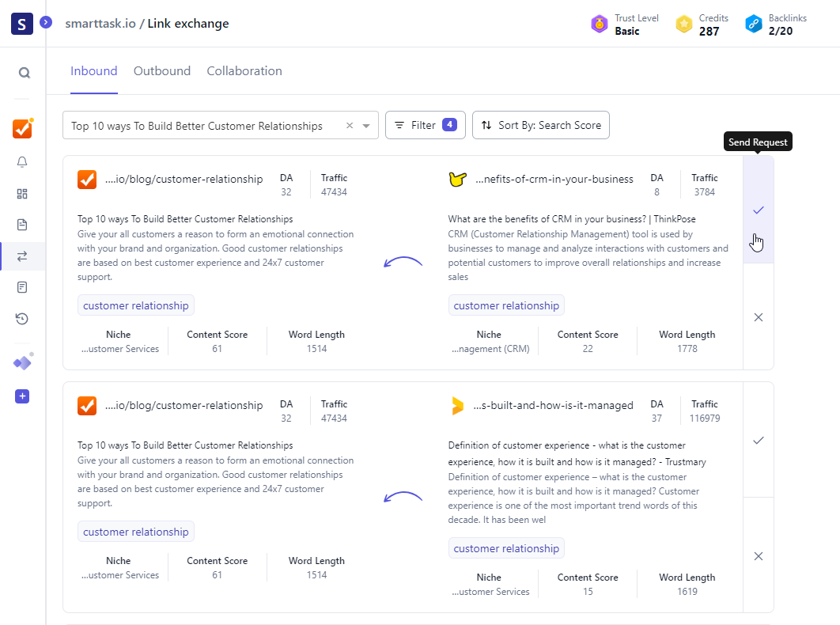Click the purple plus add icon
840x625 pixels.
click(x=22, y=396)
